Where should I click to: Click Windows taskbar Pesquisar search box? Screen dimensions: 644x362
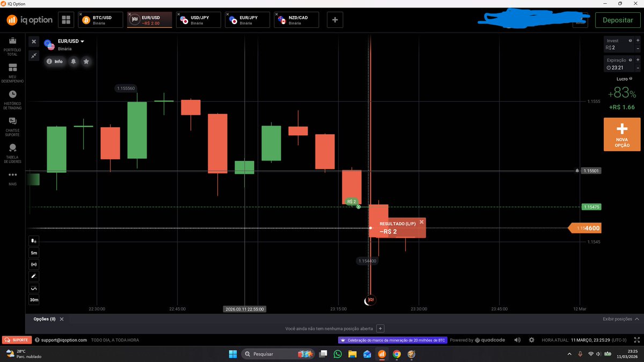(279, 354)
